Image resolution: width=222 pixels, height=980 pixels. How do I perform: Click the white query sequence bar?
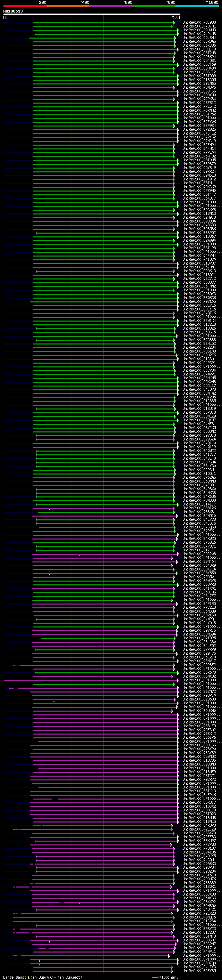91,14
